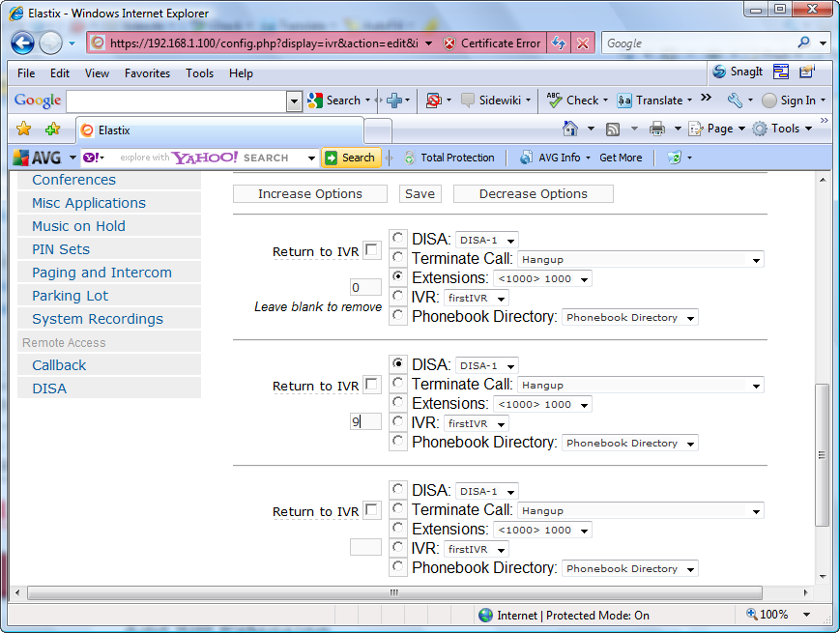Click the Refresh page icon
The image size is (840, 633).
(559, 43)
